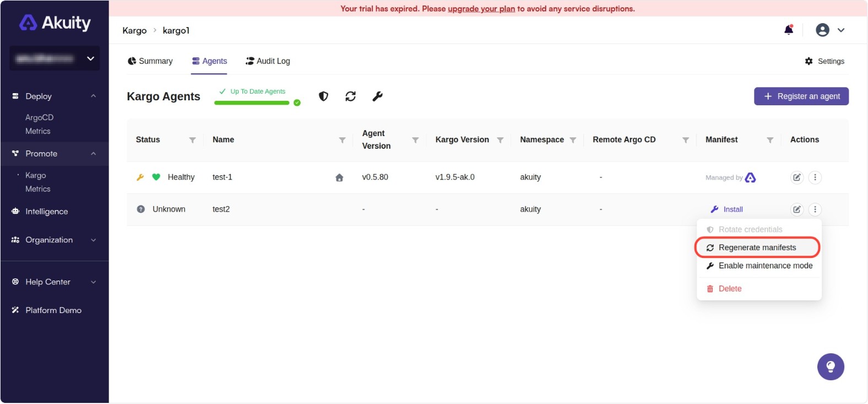Open the lightbulb help bubble
The image size is (868, 404).
click(831, 367)
